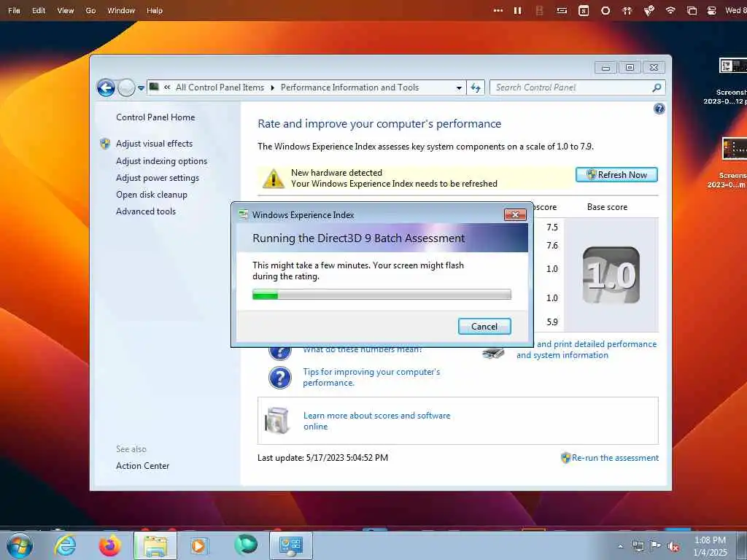Click the assessment progress bar
This screenshot has width=747, height=560.
382,295
